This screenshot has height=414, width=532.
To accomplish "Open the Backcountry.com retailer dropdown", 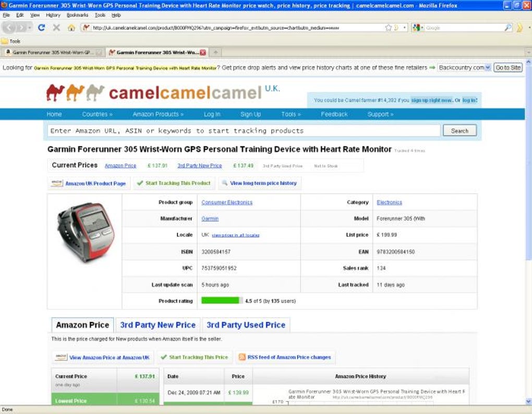I will [x=464, y=67].
